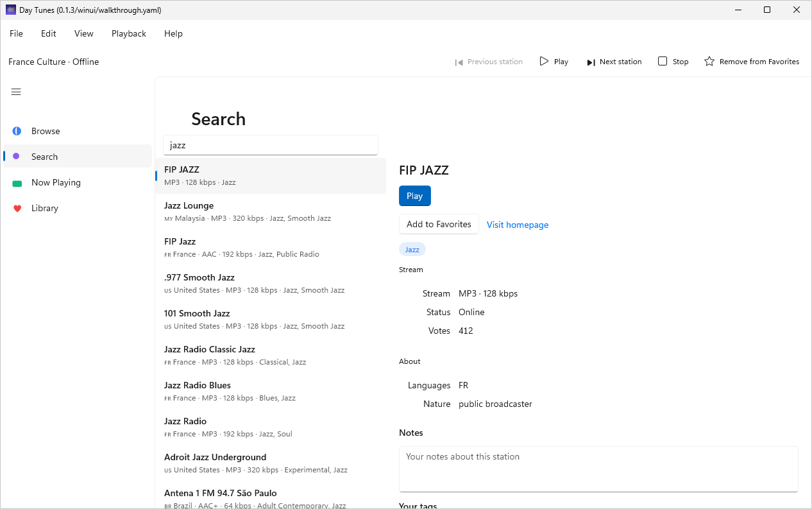Click the Stream value MP3 · 128 kbps
812x509 pixels.
(x=488, y=293)
